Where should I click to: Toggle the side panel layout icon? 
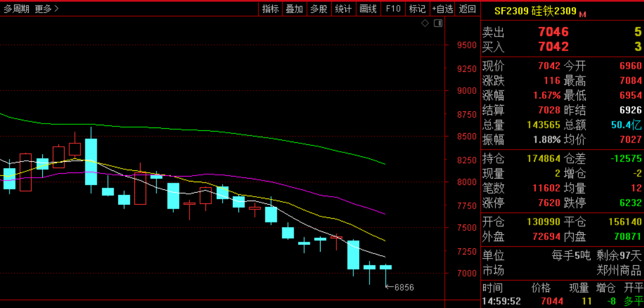(438, 23)
